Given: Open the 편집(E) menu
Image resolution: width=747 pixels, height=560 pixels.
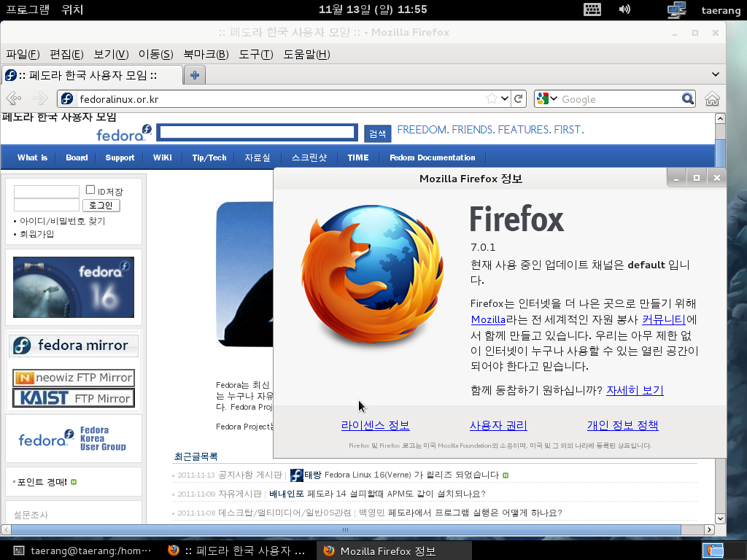Looking at the screenshot, I should coord(66,54).
